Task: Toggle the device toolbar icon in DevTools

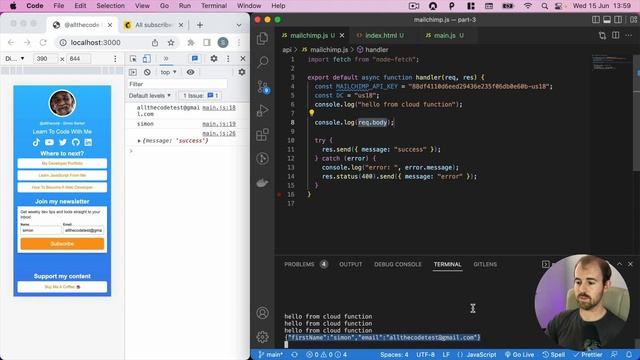Action: 147,59
